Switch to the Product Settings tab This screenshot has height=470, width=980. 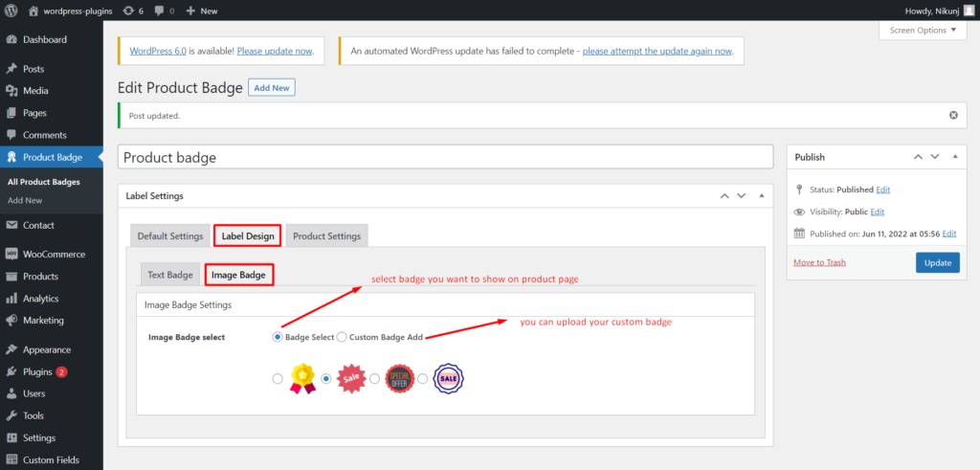[327, 236]
